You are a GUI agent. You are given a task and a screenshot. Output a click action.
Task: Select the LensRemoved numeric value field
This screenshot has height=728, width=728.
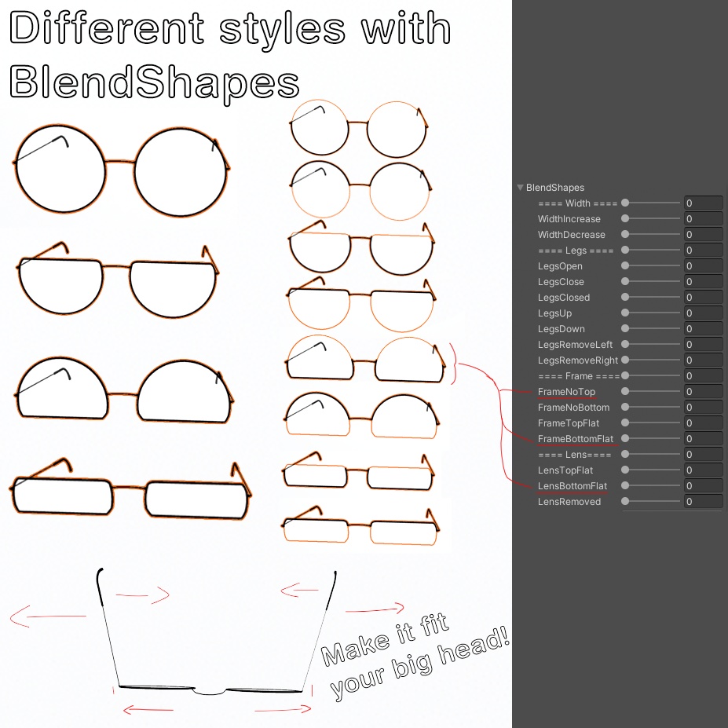tap(703, 501)
